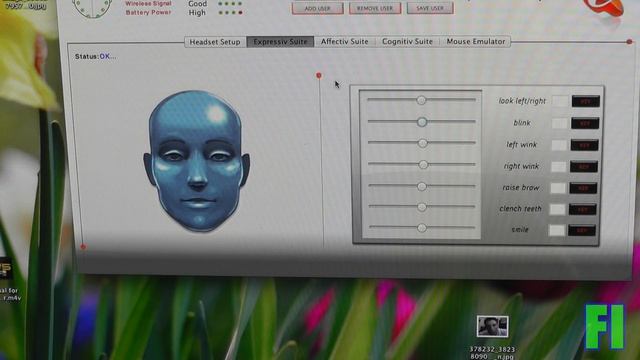Click the REMOVE USER button

375,8
